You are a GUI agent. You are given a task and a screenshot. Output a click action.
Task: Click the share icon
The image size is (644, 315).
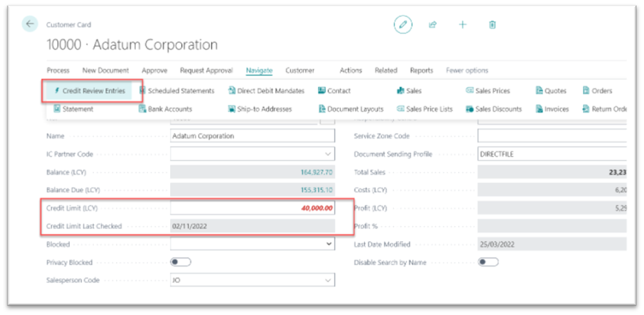(433, 25)
